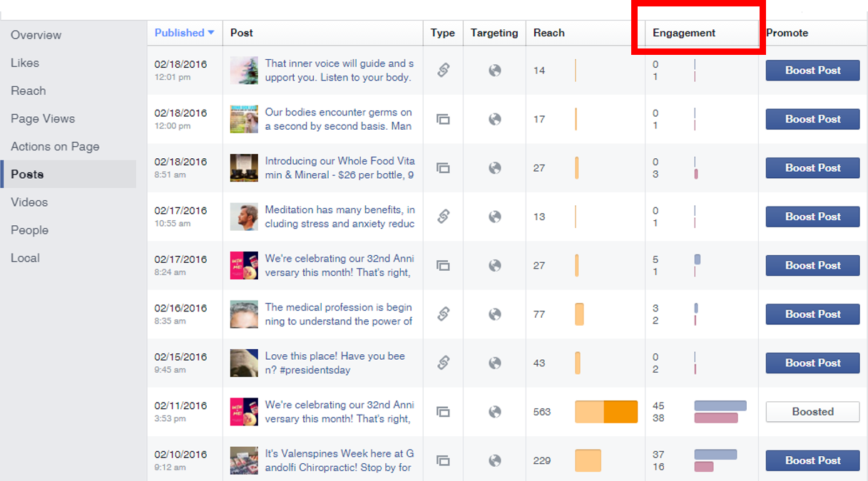The image size is (868, 481).
Task: Click the multi-post type icon for Whole Food Vitamin post
Action: (x=443, y=168)
